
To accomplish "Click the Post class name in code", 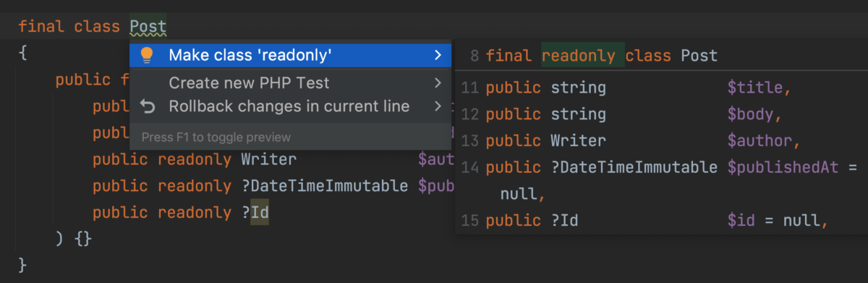I will [x=148, y=27].
